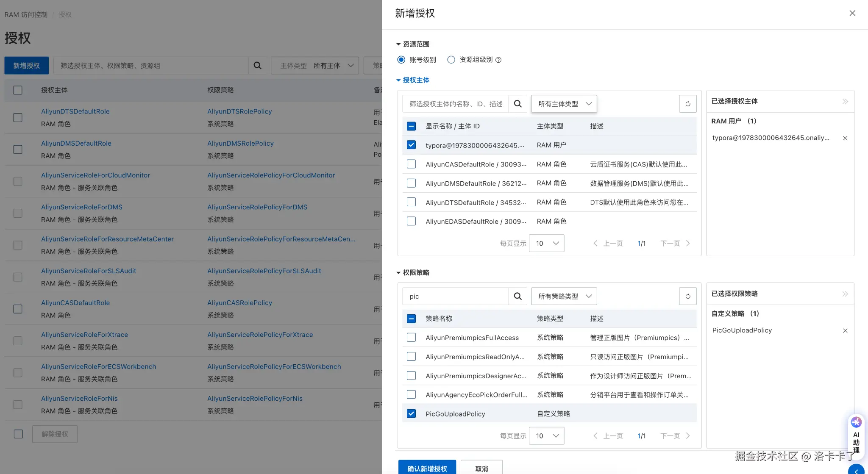Click the policy search field containing pic
The height and width of the screenshot is (474, 868).
[x=456, y=296]
